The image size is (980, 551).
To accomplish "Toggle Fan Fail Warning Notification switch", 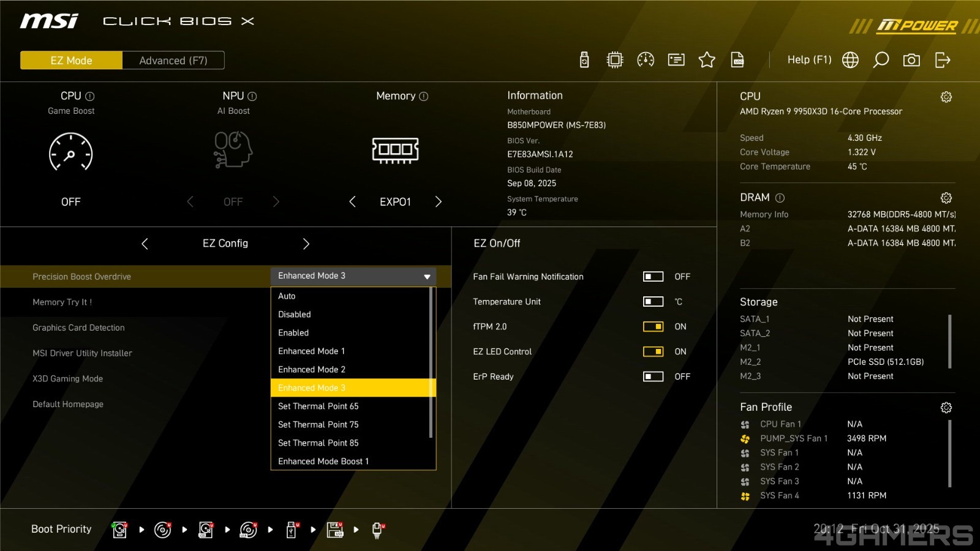I will (x=653, y=277).
